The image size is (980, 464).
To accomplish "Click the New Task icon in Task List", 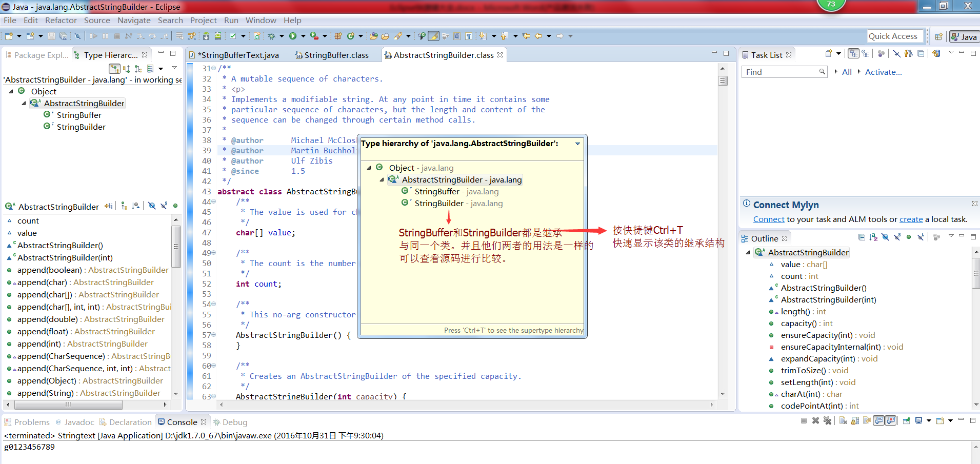I will pos(828,54).
